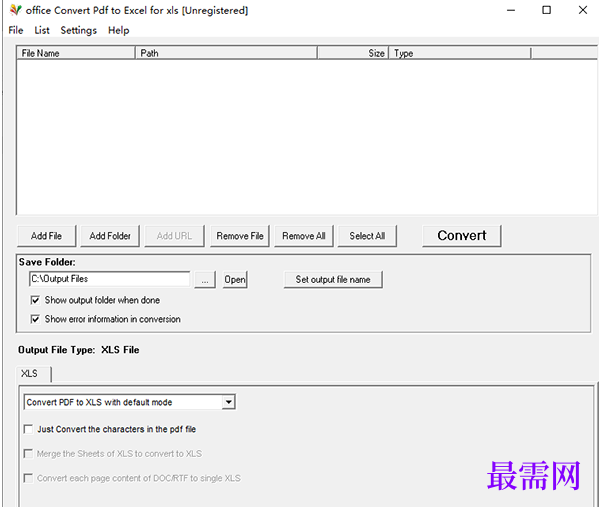Open the List menu
The image size is (599, 507).
click(42, 30)
